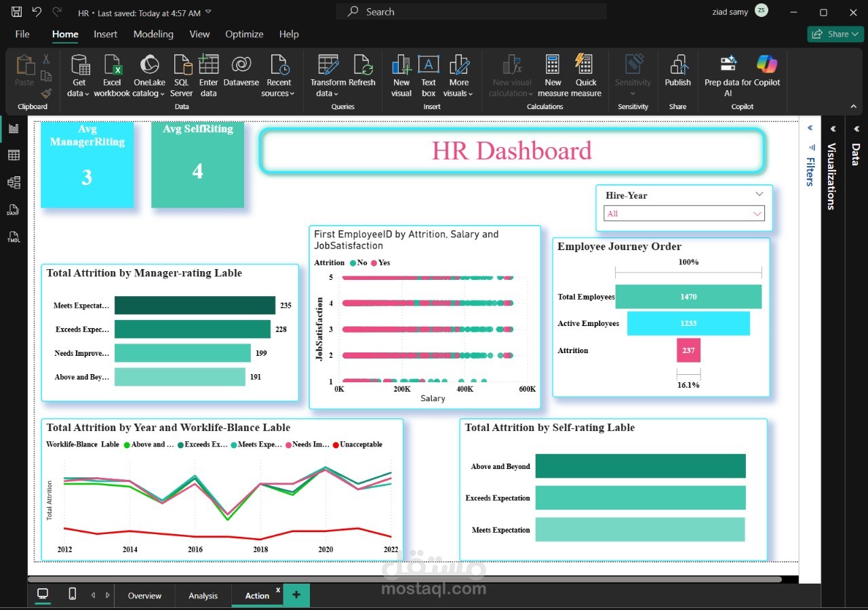Viewport: 868px width, 610px height.
Task: Click Prep data for AI
Action: [x=728, y=75]
